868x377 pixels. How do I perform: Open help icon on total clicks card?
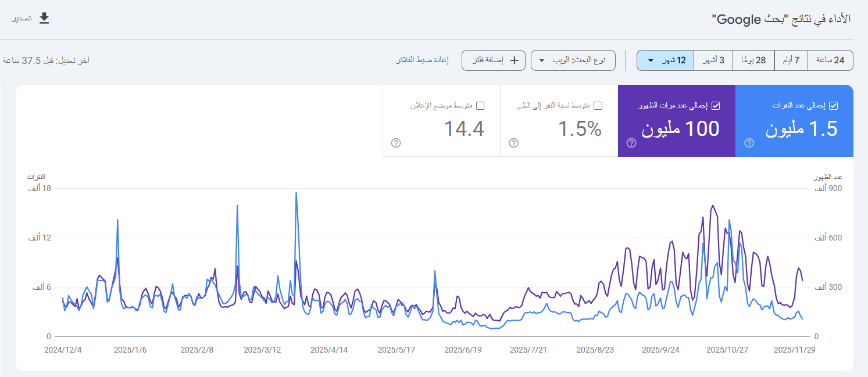[749, 143]
